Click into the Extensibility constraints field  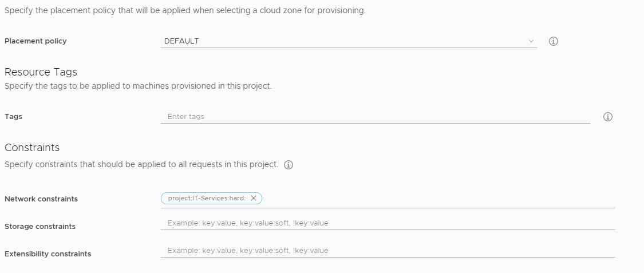tap(388, 251)
